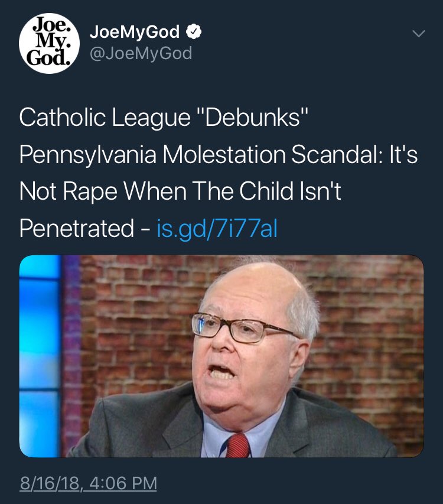The width and height of the screenshot is (443, 504).
Task: Tap the 4:06 PM time in timestamp
Action: click(123, 483)
